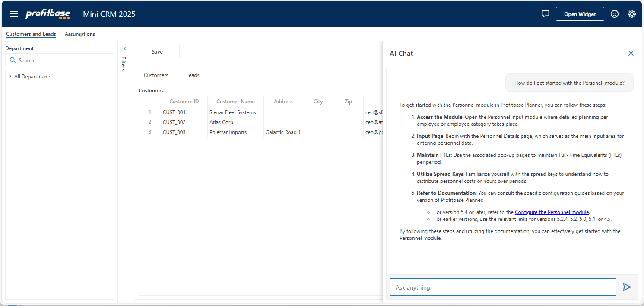Close the AI Chat panel
The height and width of the screenshot is (306, 644).
tap(631, 53)
